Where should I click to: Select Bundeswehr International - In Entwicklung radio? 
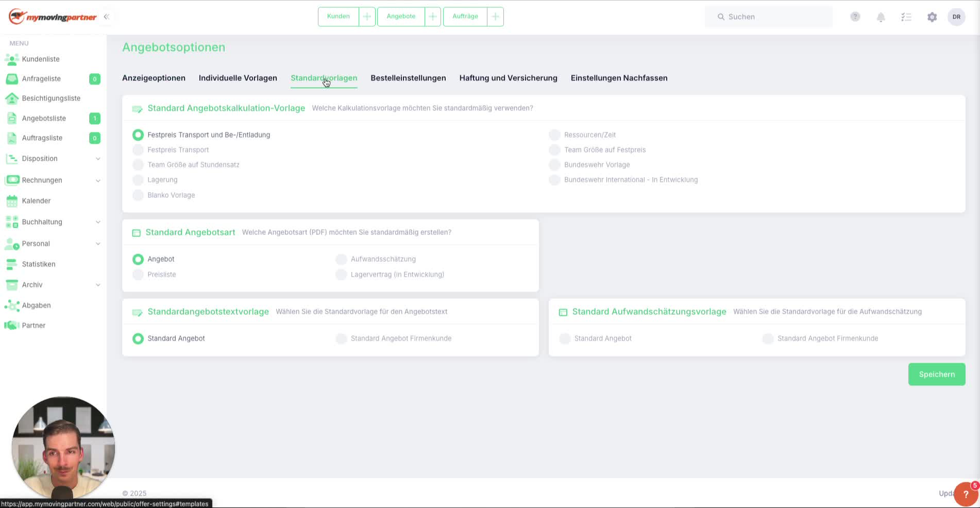[x=554, y=180]
